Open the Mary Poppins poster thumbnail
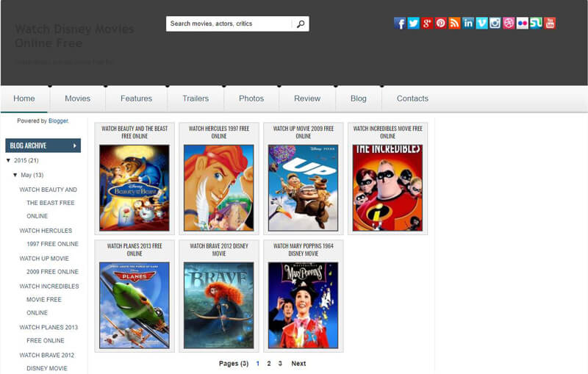This screenshot has width=588, height=374. coord(303,306)
